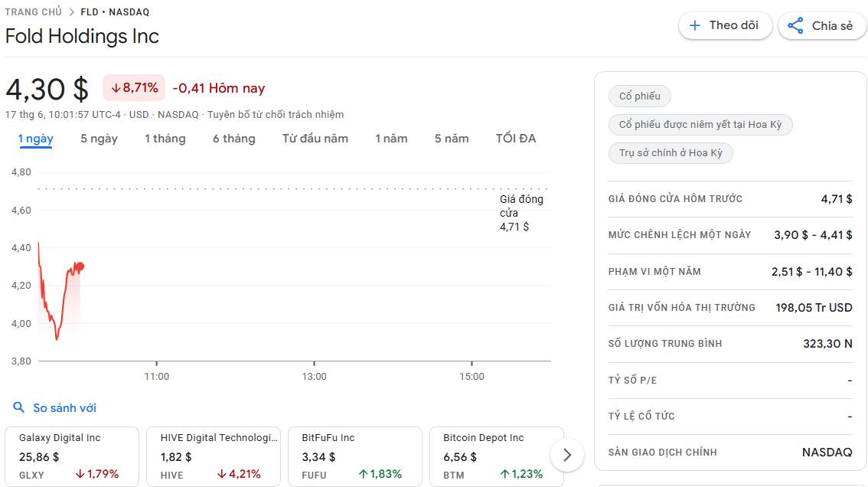Open the Bitcoin Depot Inc card

pos(497,456)
